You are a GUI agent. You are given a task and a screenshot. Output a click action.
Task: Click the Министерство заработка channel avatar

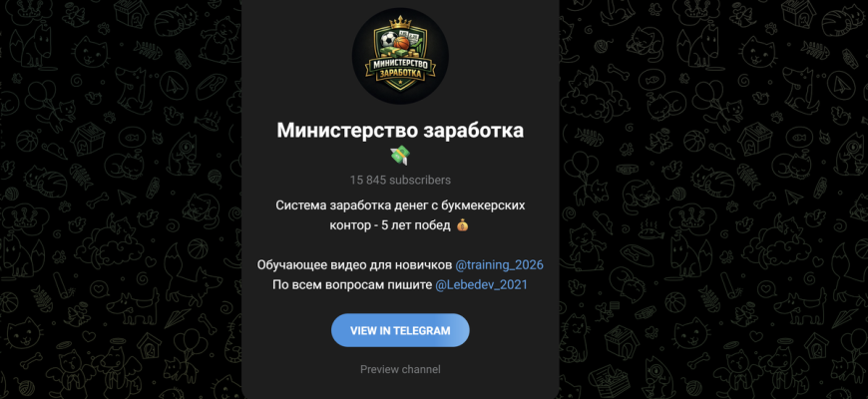coord(400,55)
